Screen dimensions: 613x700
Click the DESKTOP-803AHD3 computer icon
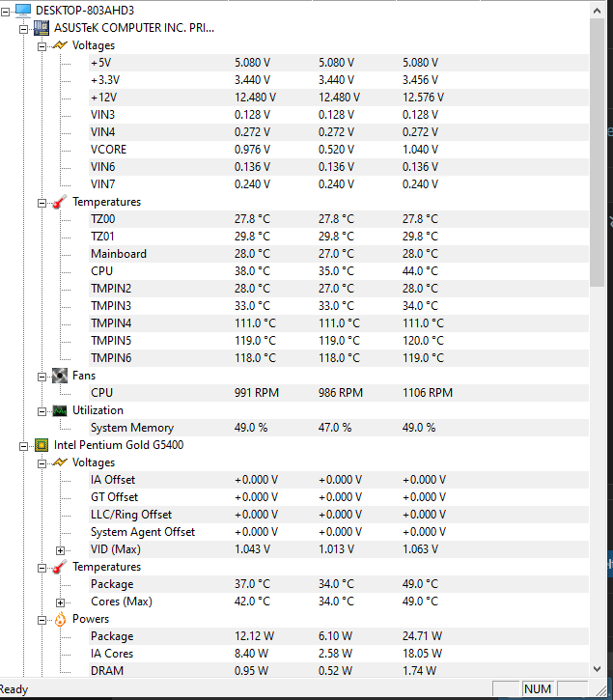point(23,11)
